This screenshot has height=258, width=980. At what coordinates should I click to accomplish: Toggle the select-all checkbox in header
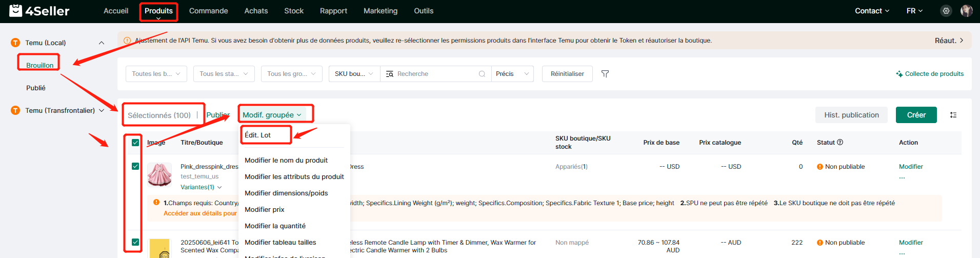click(135, 143)
